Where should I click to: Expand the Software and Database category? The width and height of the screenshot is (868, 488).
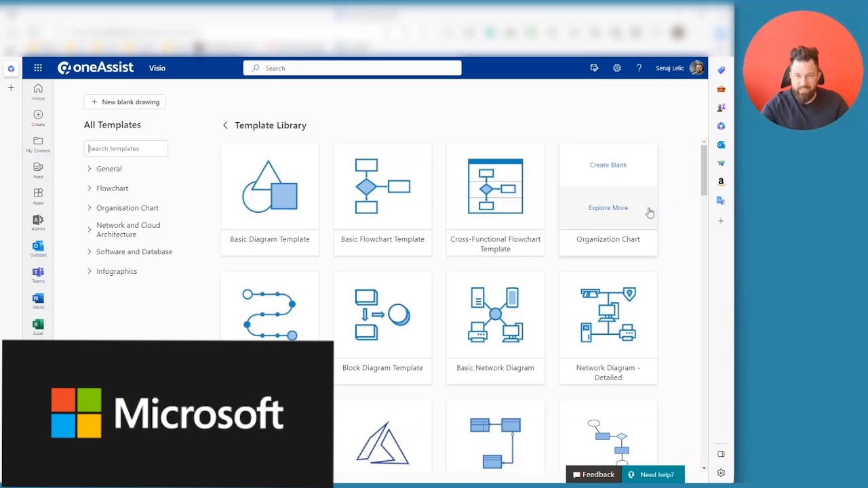pos(89,251)
